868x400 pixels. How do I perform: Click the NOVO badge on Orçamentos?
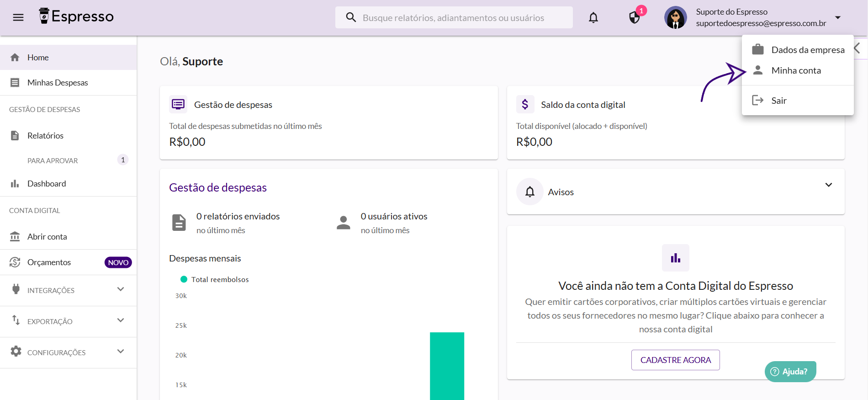(x=118, y=262)
